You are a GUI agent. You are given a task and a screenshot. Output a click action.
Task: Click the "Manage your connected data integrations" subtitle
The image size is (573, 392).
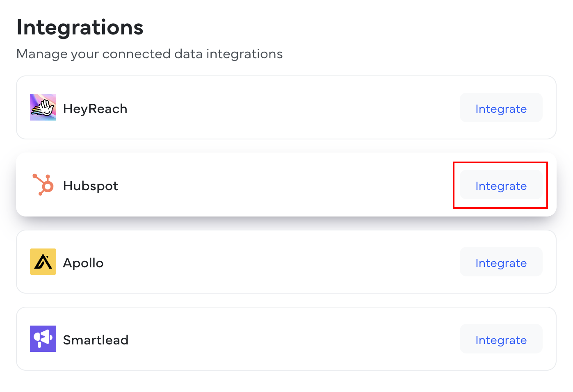(149, 54)
